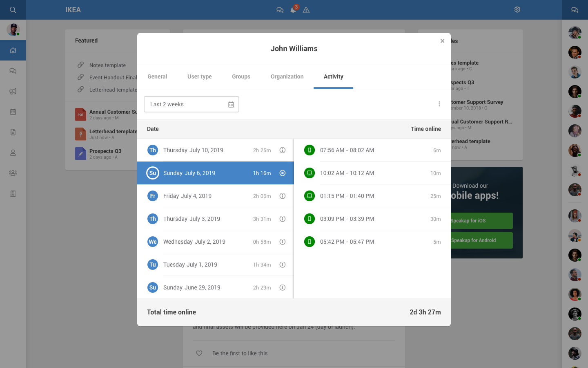
Task: Select the Thursday July 10, 2019 row
Action: click(215, 150)
